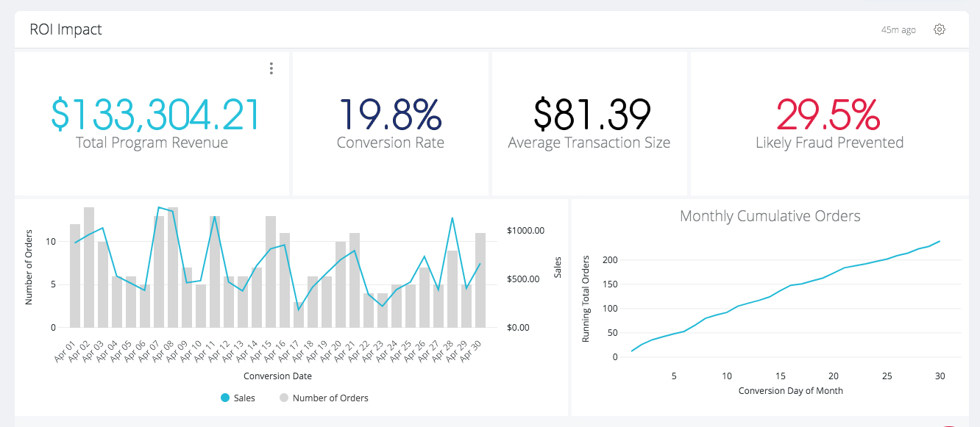Click the Conversion Date axis title
Viewport: 980px width, 427px height.
(277, 376)
